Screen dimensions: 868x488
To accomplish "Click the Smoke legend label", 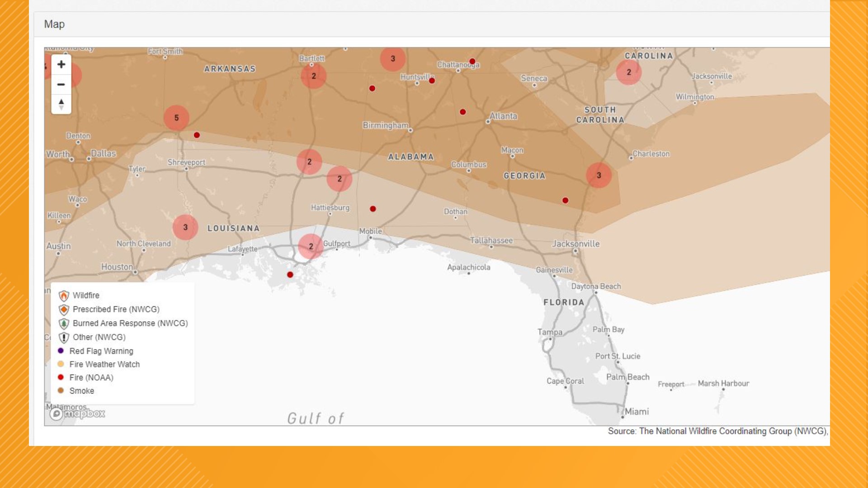I will pyautogui.click(x=82, y=391).
